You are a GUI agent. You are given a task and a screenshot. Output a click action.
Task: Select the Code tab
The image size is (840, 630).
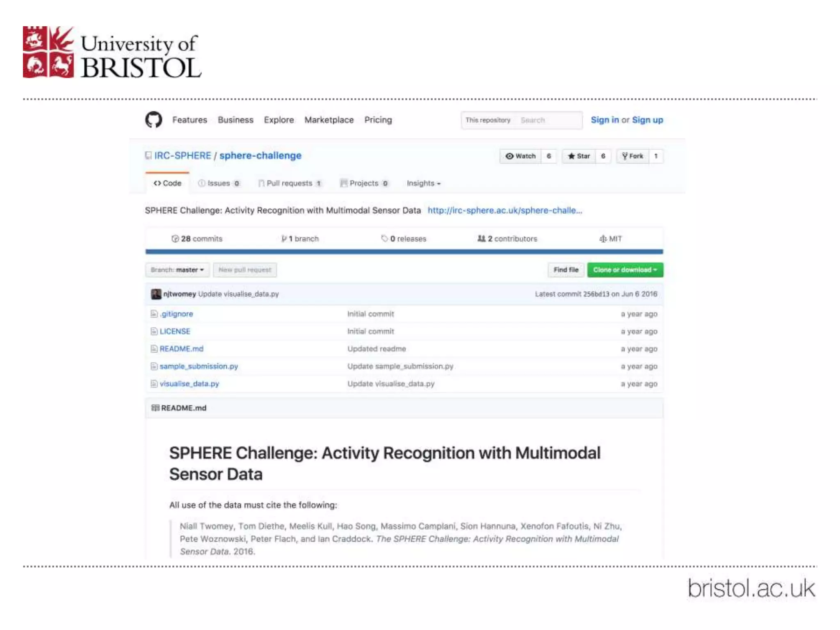point(167,183)
